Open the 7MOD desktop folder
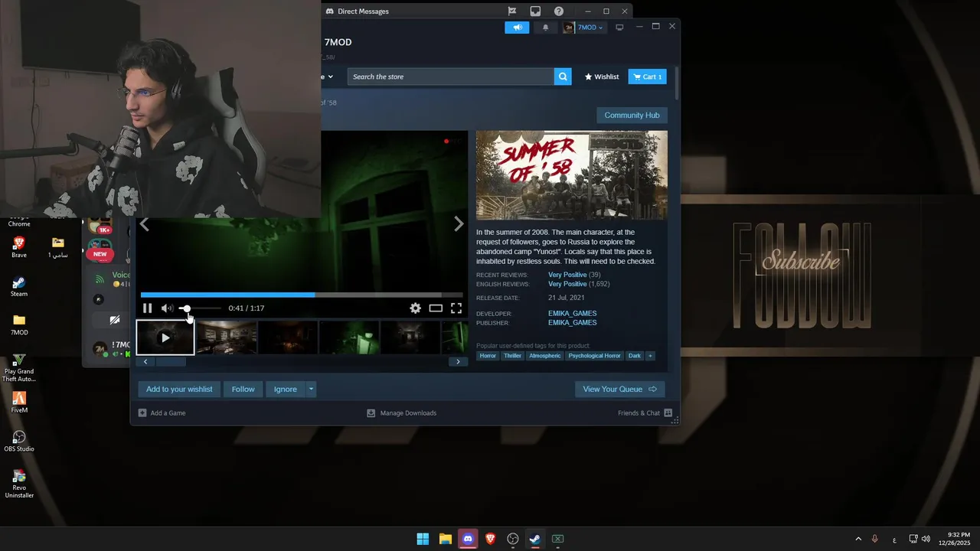 pos(19,324)
